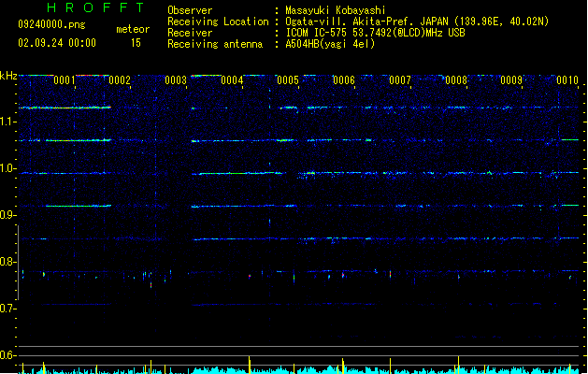Screen dimensions: 588x374
Task: Click time marker 0001
Action: (65, 80)
